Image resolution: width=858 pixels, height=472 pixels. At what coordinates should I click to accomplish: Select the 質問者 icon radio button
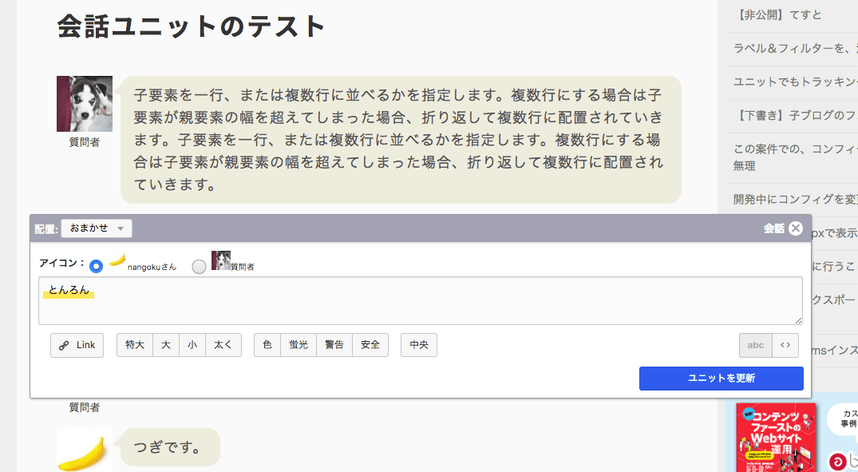pos(199,266)
